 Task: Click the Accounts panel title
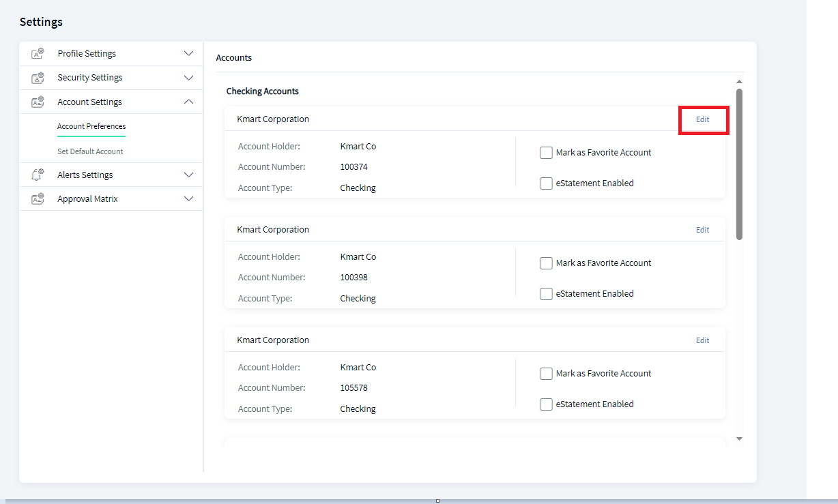click(x=234, y=58)
